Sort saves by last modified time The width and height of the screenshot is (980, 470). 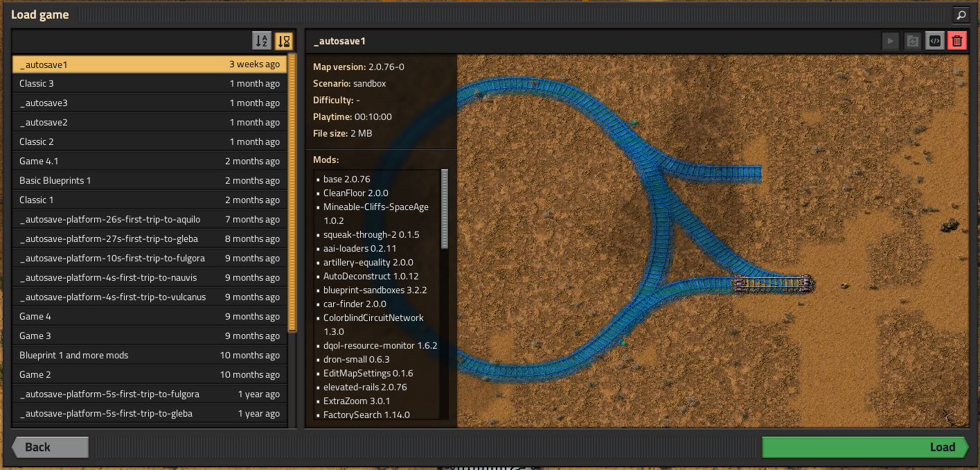(x=284, y=41)
